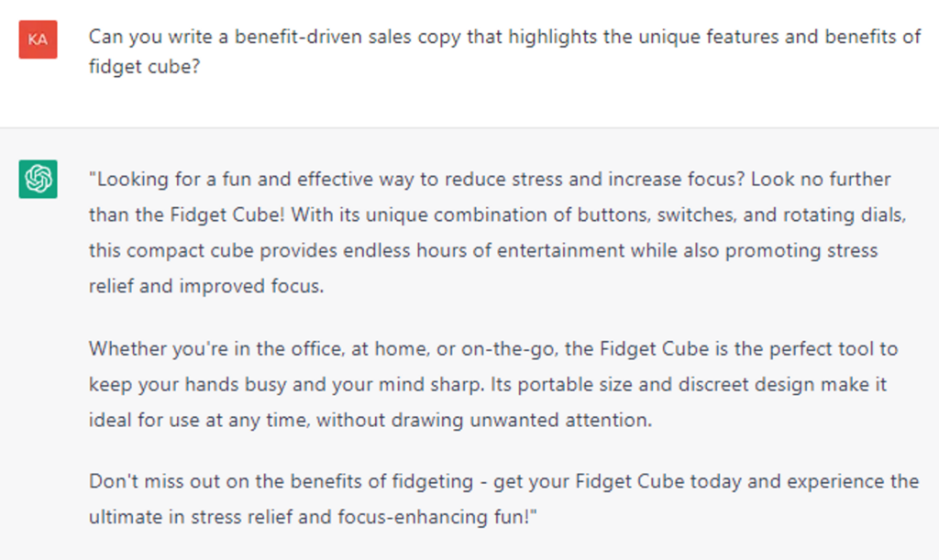This screenshot has height=560, width=939.
Task: Click the line "relief and improved focus."
Action: [x=207, y=285]
